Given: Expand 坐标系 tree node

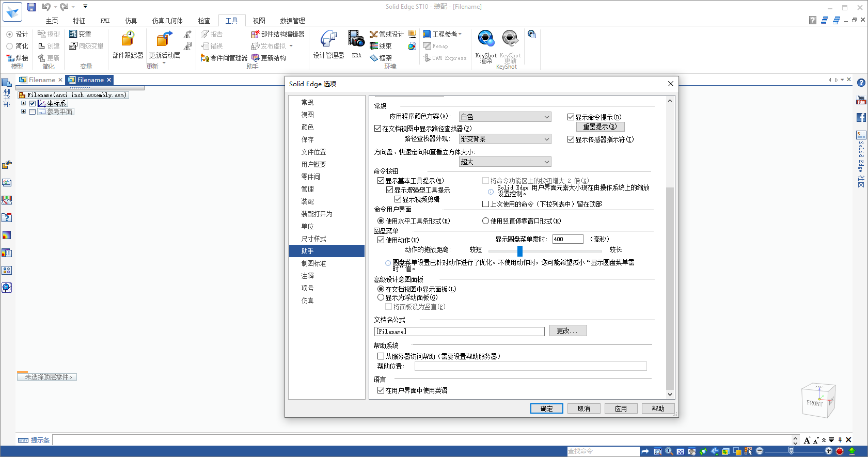Looking at the screenshot, I should click(x=23, y=103).
